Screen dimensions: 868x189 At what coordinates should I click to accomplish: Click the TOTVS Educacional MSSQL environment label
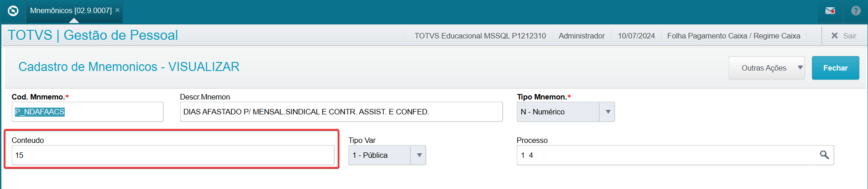click(x=480, y=36)
